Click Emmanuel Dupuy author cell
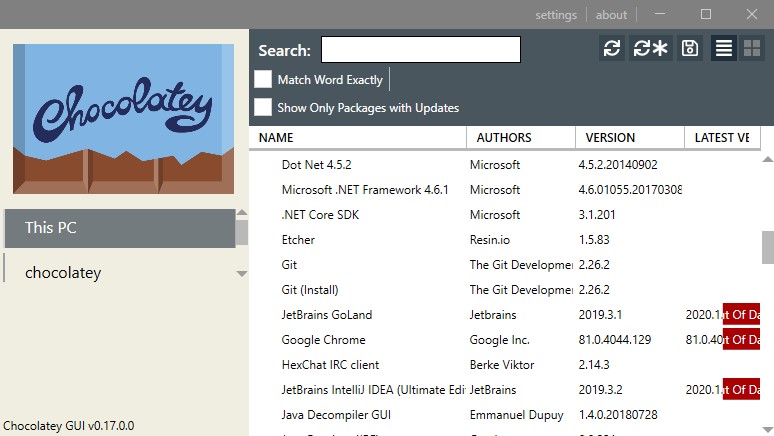774x436 pixels. [516, 415]
